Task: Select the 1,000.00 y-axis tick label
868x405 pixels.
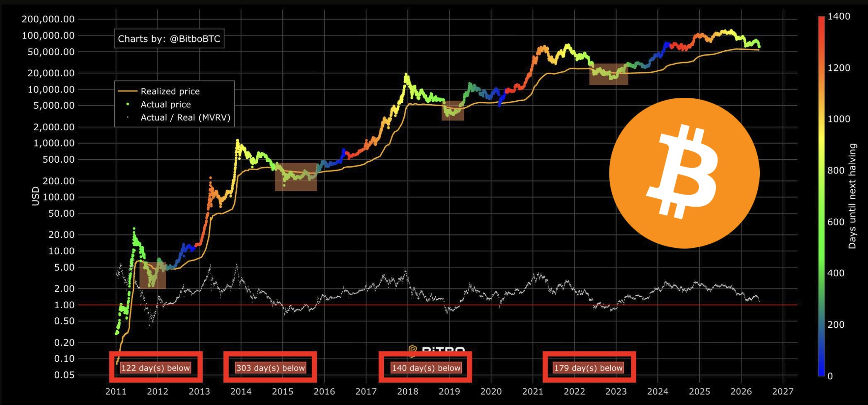Action: pyautogui.click(x=53, y=144)
